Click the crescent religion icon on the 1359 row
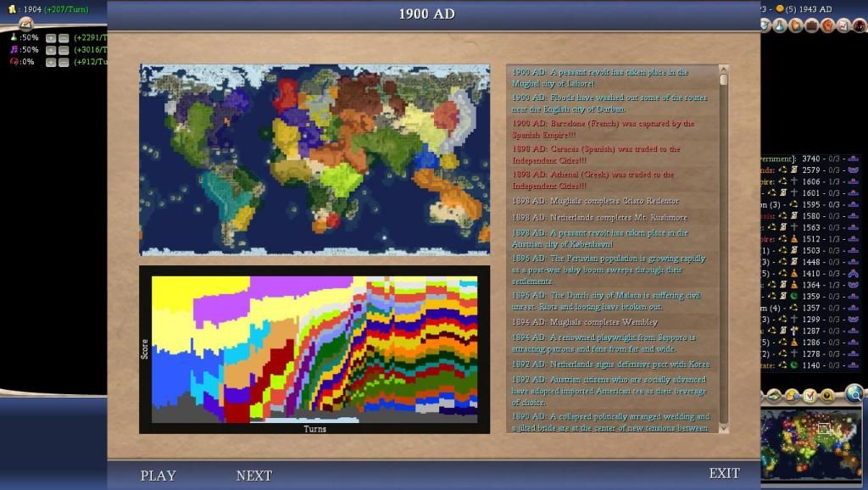 pyautogui.click(x=793, y=296)
